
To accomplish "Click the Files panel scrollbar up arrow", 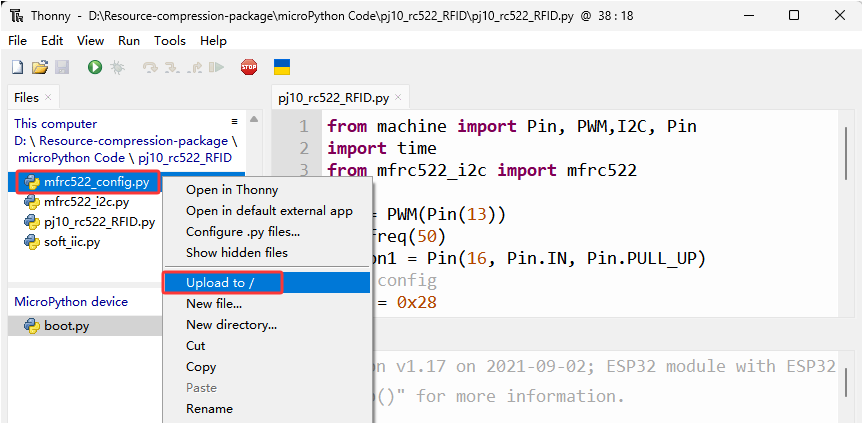I will tap(253, 119).
